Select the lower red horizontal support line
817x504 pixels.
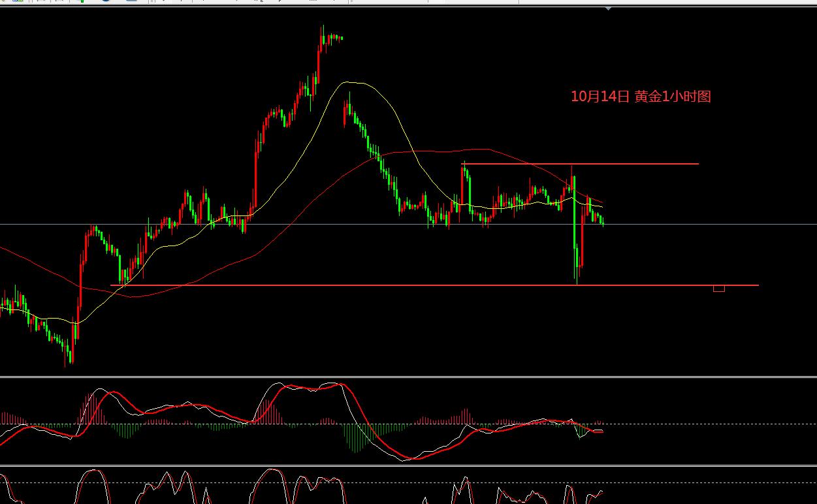click(x=434, y=285)
